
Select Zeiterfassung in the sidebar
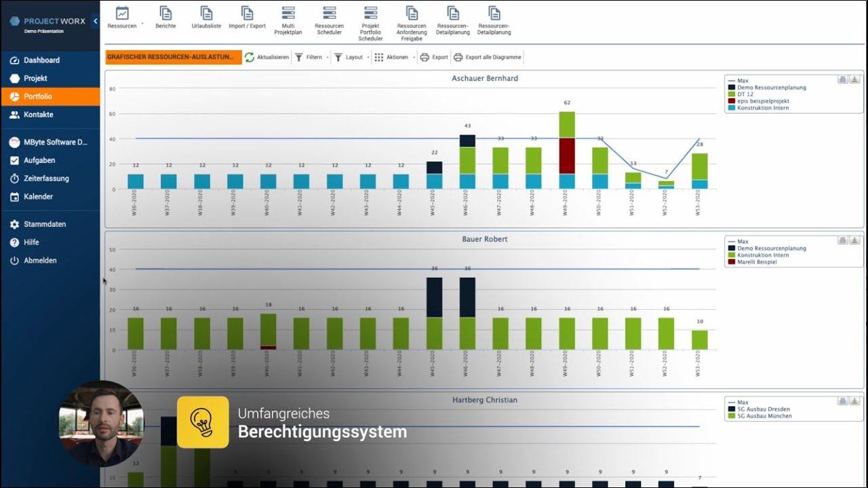pyautogui.click(x=46, y=178)
